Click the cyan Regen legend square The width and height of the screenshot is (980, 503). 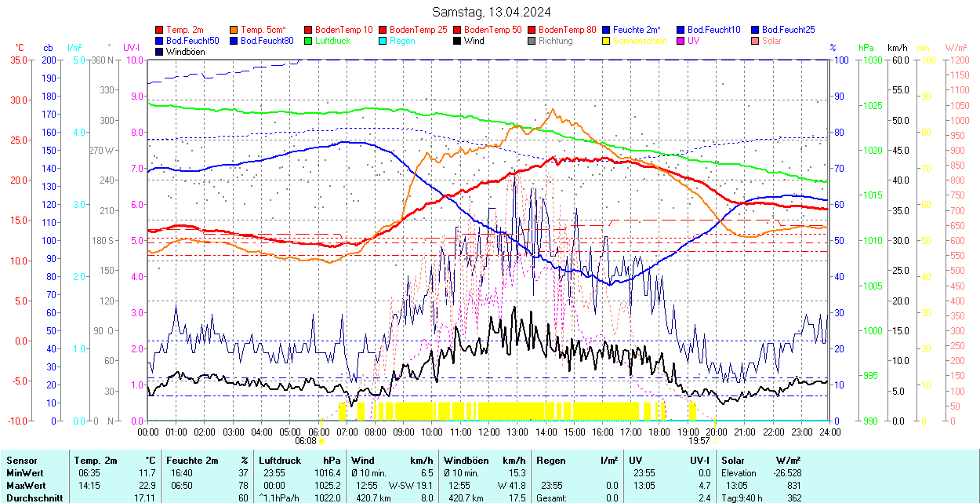383,41
